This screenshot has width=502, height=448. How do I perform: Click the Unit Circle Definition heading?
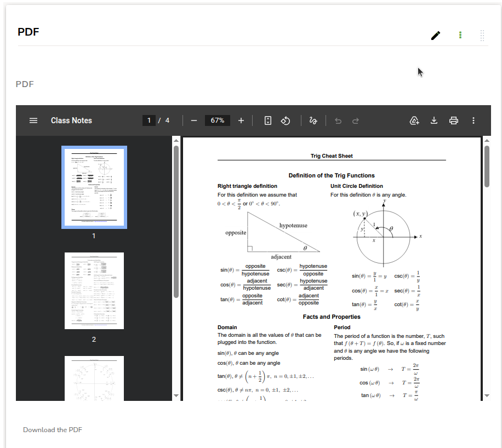pos(357,186)
